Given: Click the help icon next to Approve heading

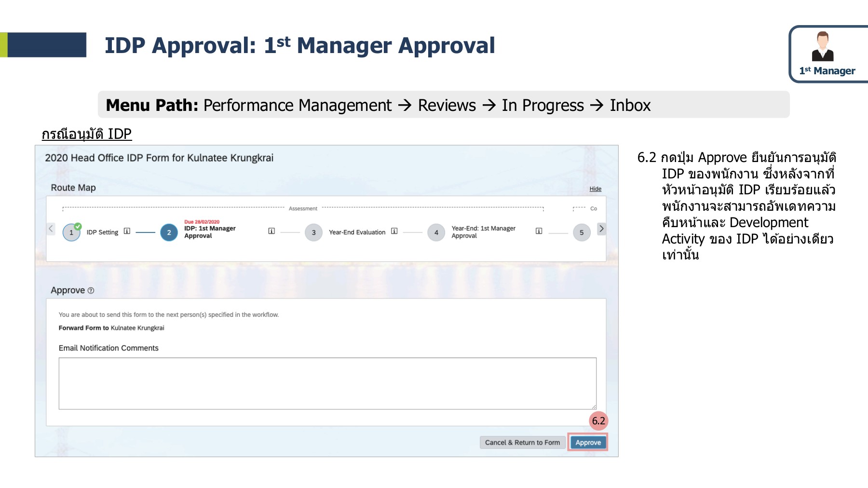Looking at the screenshot, I should point(91,290).
